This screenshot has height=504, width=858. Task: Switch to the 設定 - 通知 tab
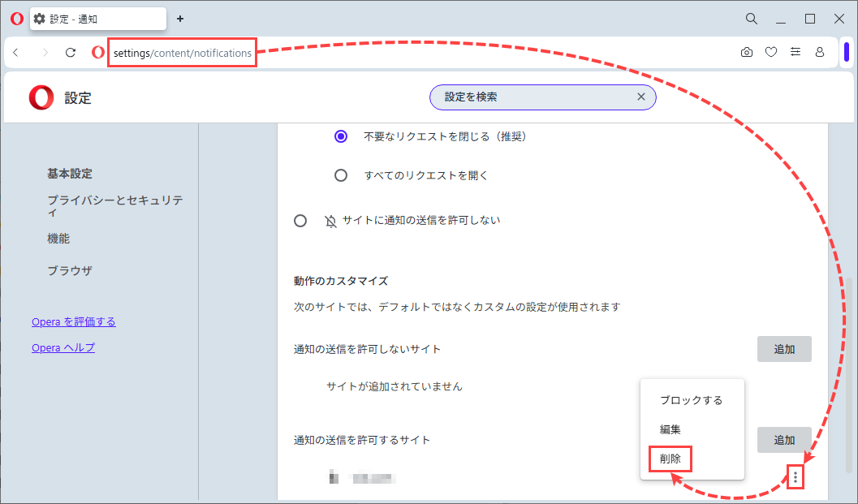tap(98, 19)
